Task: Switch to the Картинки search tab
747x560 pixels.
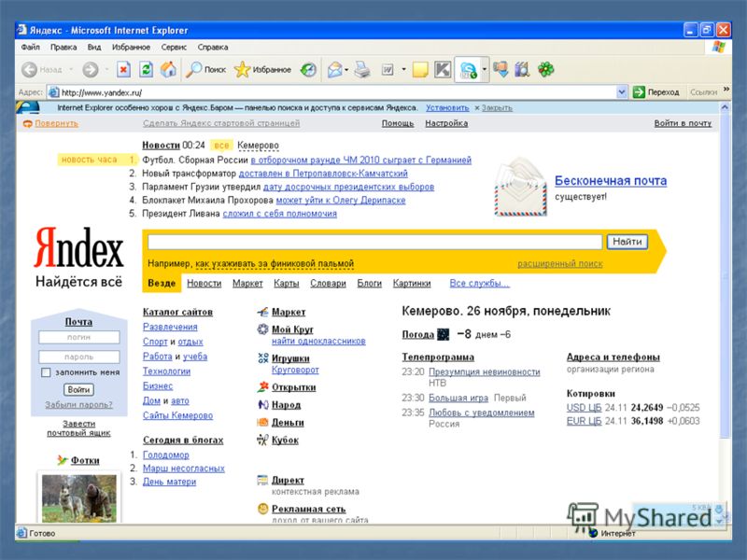Action: pos(412,284)
